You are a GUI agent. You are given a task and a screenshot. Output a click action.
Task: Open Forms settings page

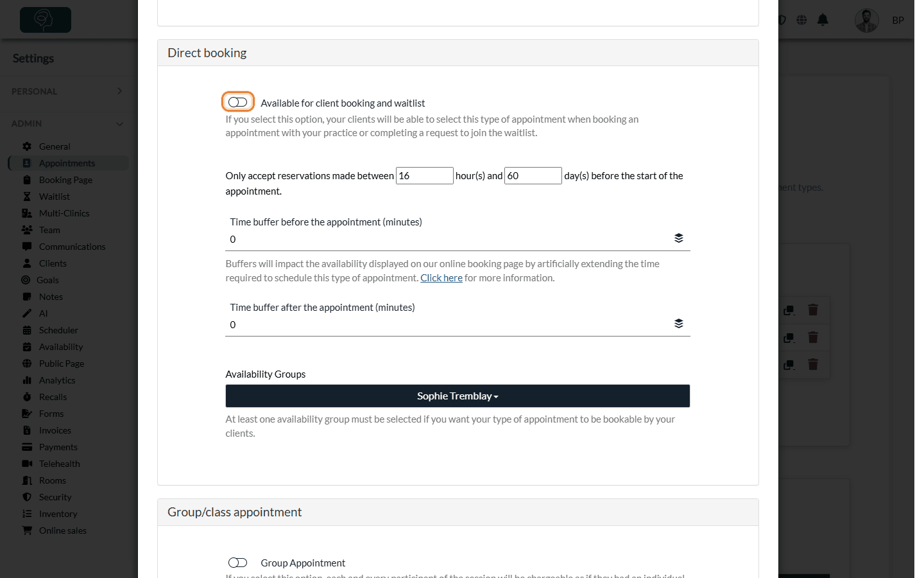pos(51,414)
